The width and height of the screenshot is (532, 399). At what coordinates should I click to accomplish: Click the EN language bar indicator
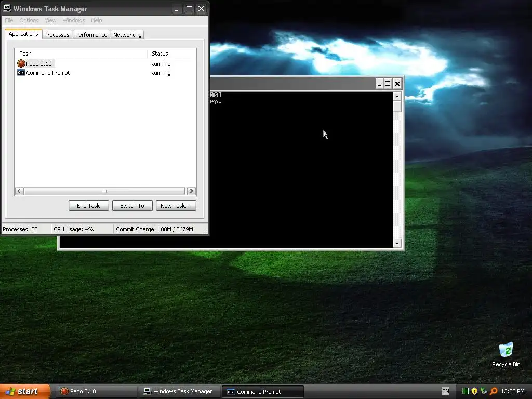tap(445, 392)
